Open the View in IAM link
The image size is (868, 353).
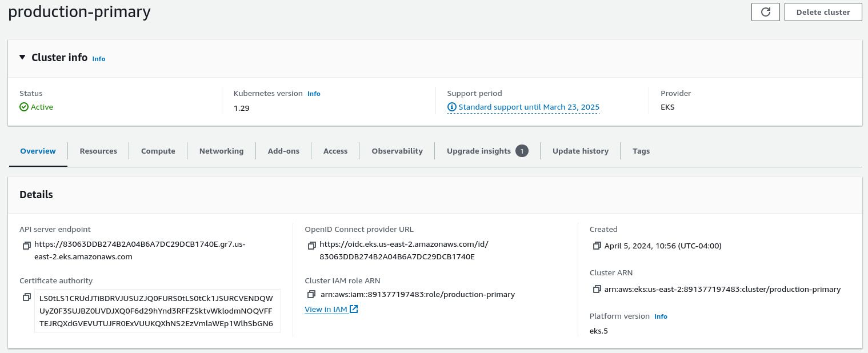pyautogui.click(x=331, y=309)
